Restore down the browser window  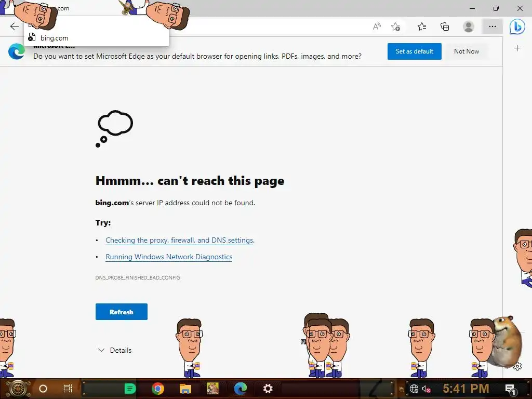click(496, 8)
